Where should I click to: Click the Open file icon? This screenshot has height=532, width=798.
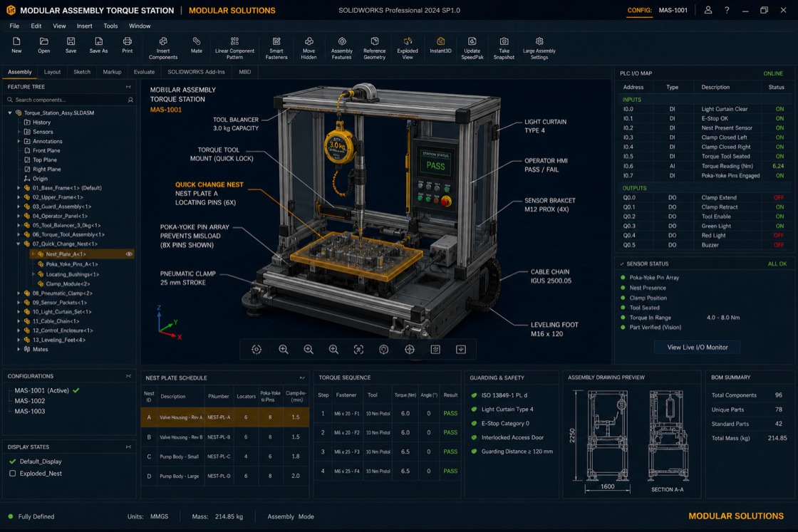(x=43, y=41)
